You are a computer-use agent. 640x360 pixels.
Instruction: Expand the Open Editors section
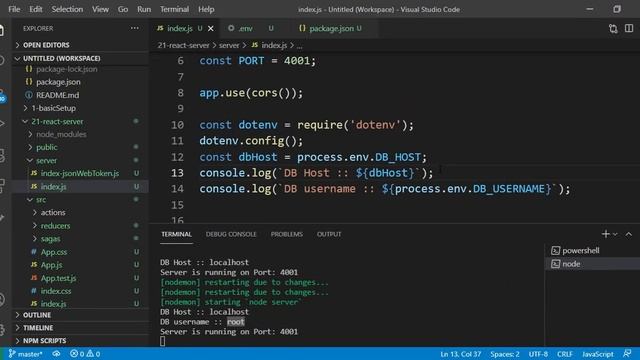[80, 45]
